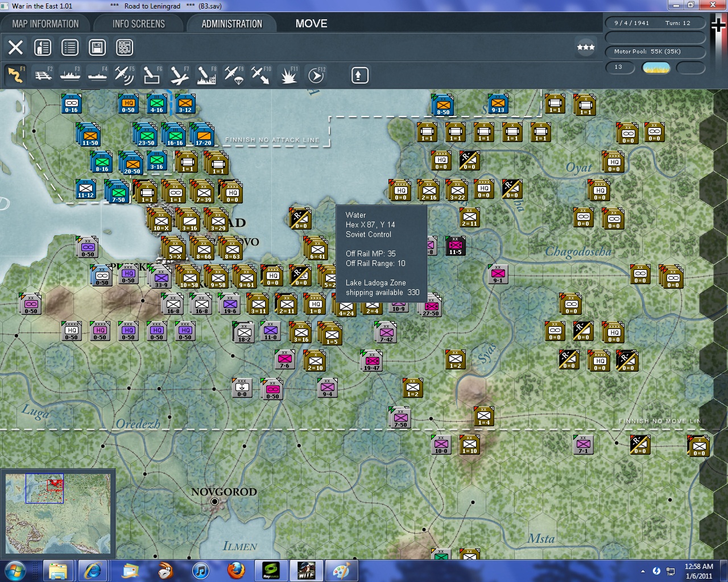Click the sunny weather indicator
The width and height of the screenshot is (728, 582).
(656, 68)
